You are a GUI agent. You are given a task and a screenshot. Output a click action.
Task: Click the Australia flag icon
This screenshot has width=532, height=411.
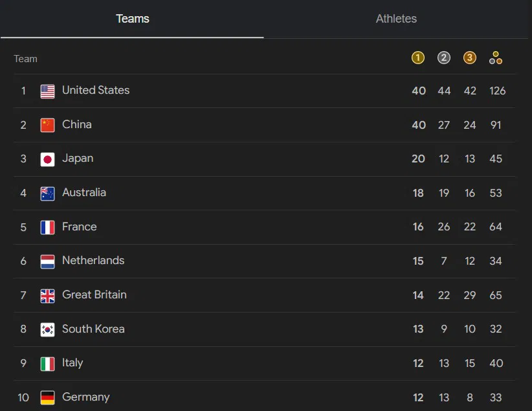[47, 194]
